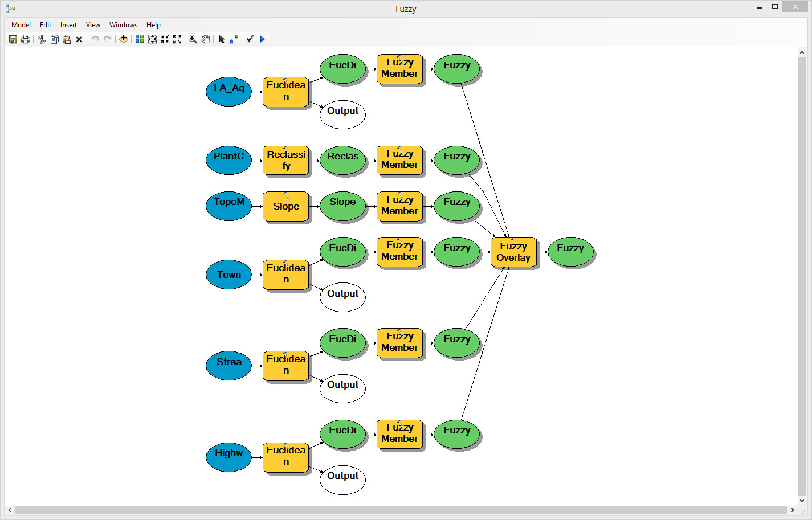Screen dimensions: 812x520
Task: Maximize the Fuzzy model window
Action: [x=775, y=7]
